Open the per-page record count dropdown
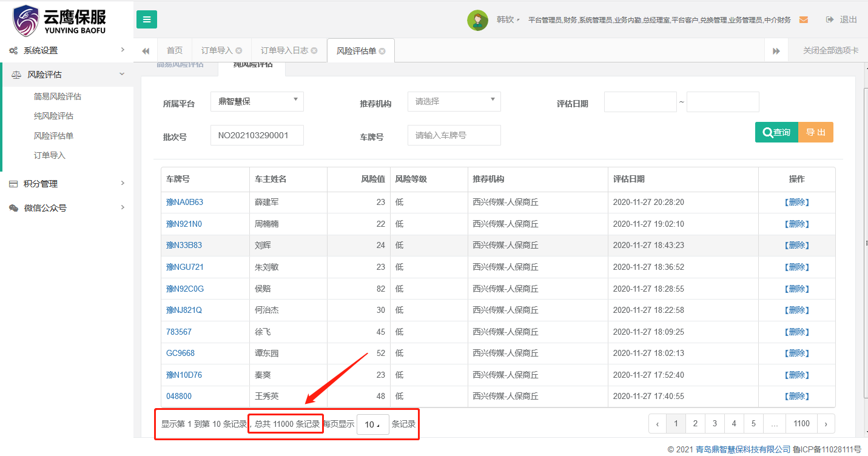 372,424
